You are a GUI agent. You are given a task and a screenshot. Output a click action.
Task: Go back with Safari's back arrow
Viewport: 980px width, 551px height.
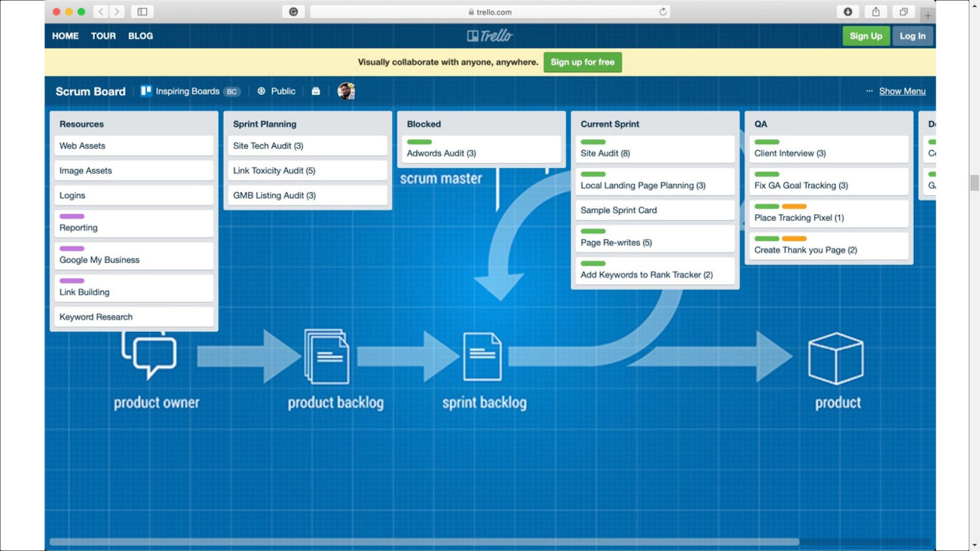(101, 12)
